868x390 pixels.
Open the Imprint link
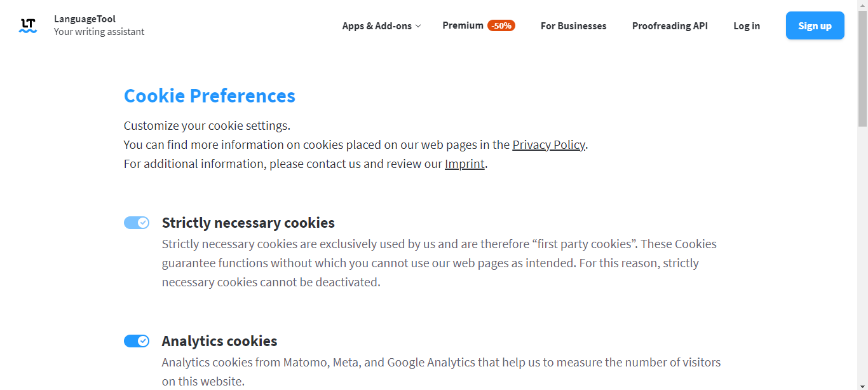point(465,164)
